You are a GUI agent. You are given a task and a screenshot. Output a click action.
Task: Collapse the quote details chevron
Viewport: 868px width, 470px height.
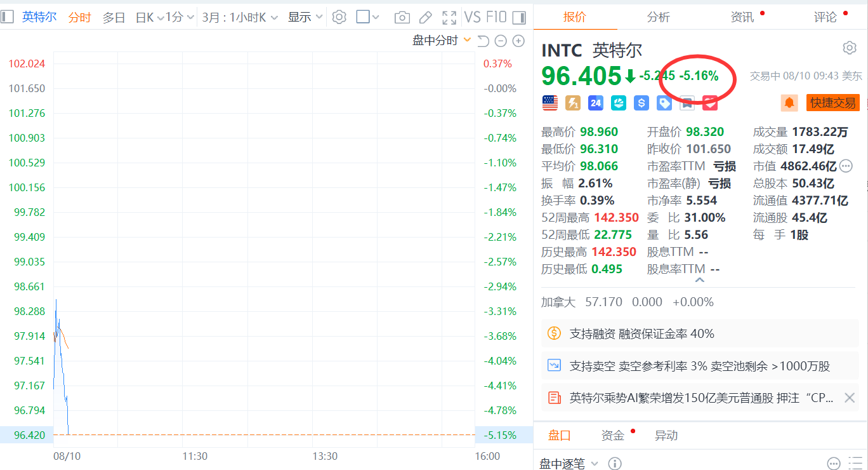700,280
